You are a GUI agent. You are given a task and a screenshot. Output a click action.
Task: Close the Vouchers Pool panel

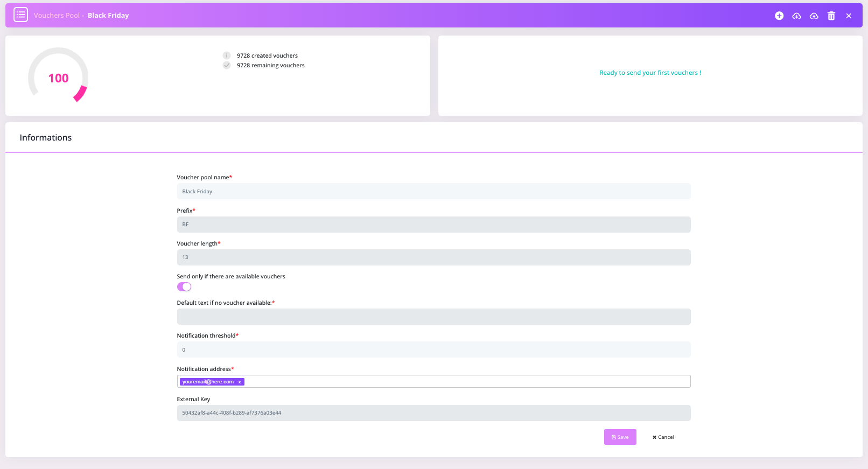(849, 16)
